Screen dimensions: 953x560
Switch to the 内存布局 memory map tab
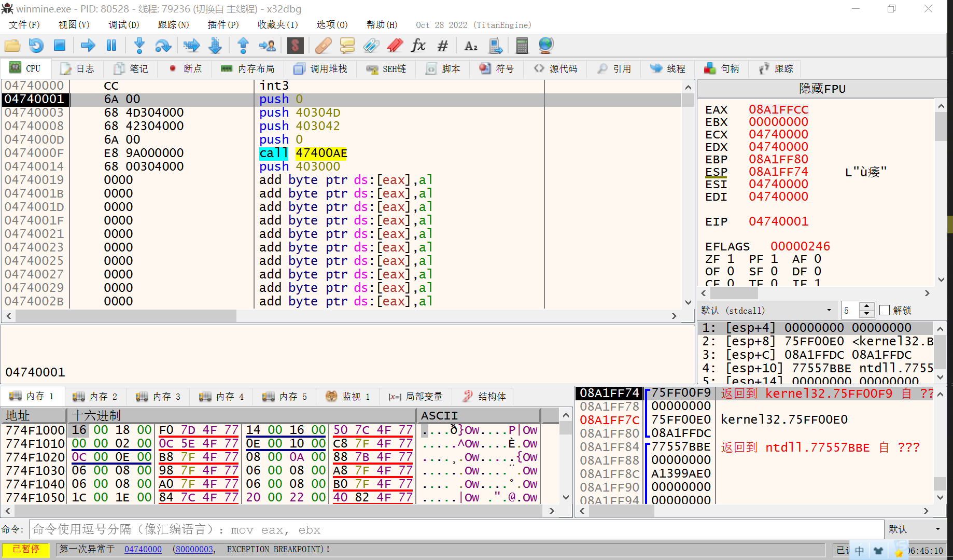click(x=248, y=68)
